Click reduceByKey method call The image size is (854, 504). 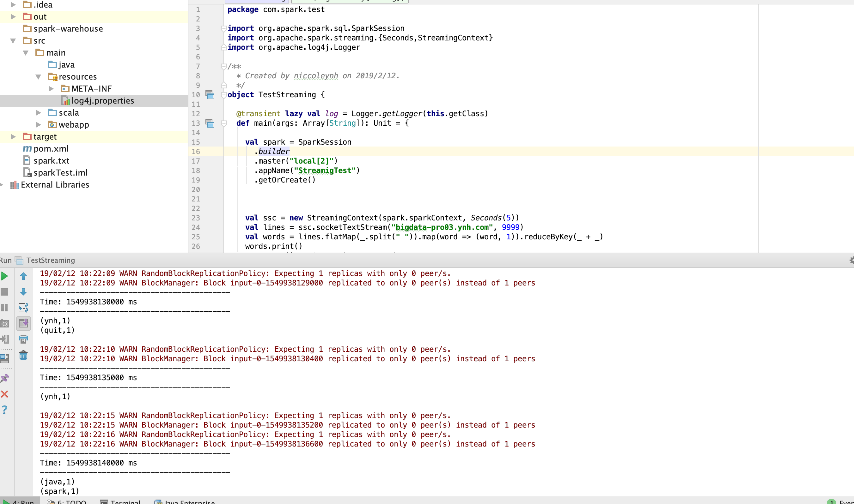pos(548,237)
